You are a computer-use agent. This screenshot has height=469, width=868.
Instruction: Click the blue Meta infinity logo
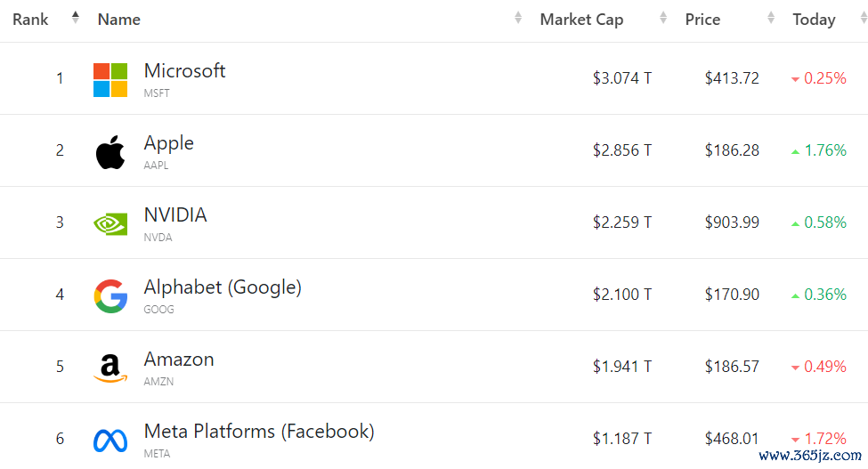(x=110, y=441)
